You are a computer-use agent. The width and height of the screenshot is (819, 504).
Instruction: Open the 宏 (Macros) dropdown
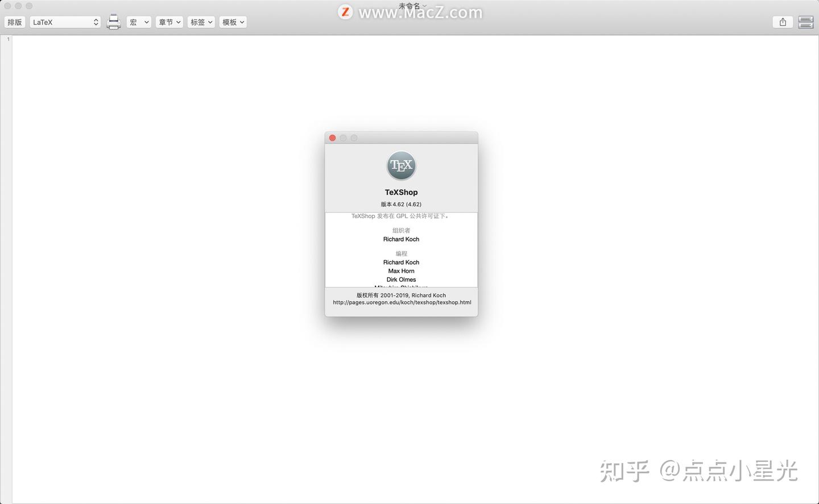pyautogui.click(x=138, y=22)
